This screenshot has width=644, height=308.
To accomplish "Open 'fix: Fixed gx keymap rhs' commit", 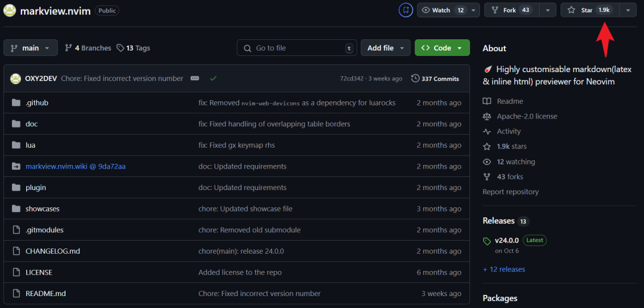I will (237, 145).
